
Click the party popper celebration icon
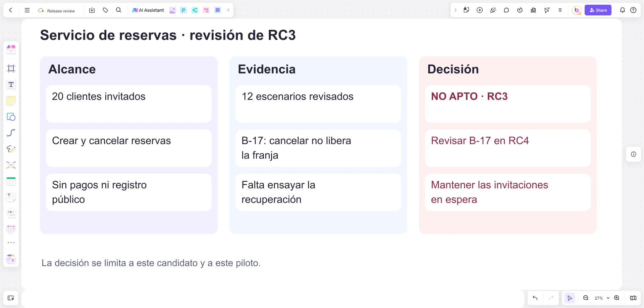(x=493, y=10)
